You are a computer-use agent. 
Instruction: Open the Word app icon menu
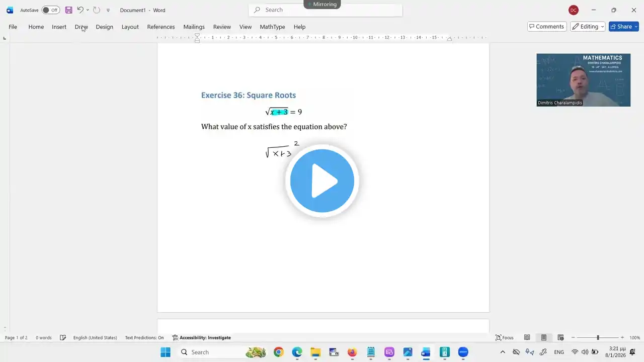pyautogui.click(x=10, y=10)
